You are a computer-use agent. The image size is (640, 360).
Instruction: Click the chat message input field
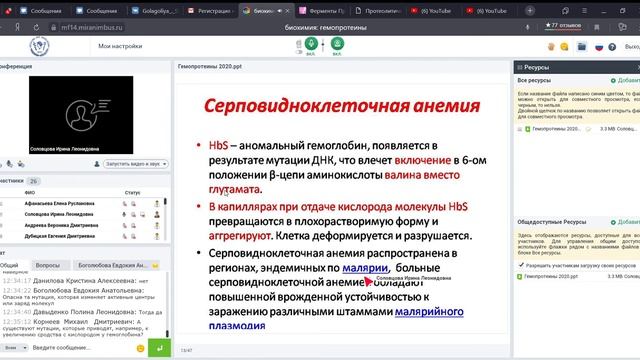tap(82, 348)
